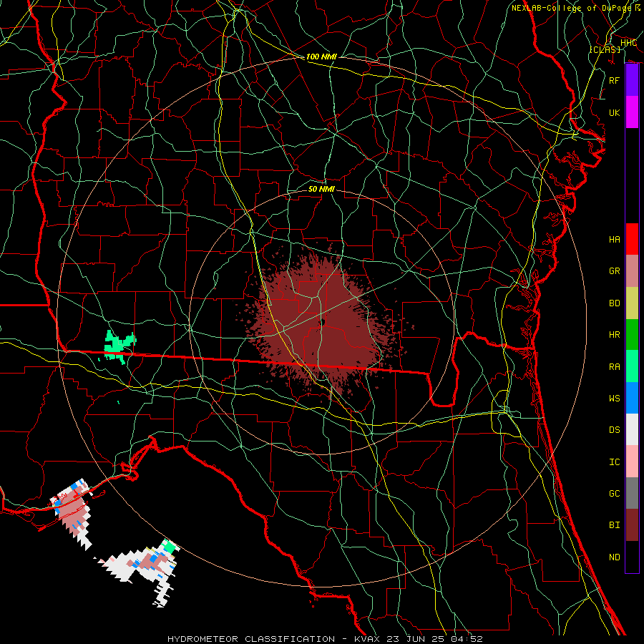Click the IC legend label
Viewport: 644px width, 644px height.
coord(615,462)
